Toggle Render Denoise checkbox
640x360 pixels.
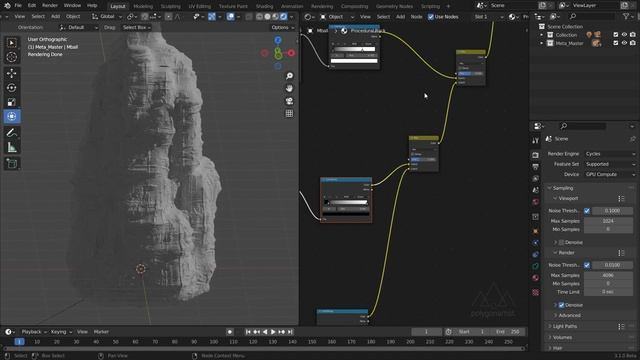(x=561, y=305)
